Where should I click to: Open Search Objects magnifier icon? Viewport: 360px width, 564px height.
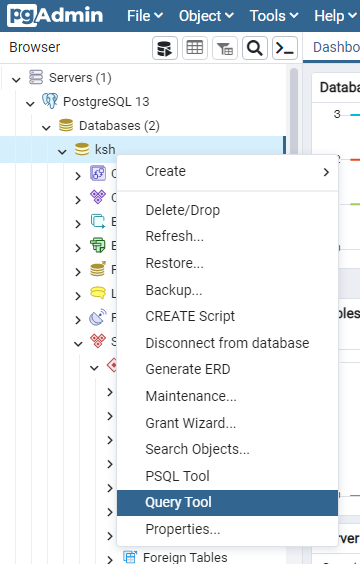point(255,48)
